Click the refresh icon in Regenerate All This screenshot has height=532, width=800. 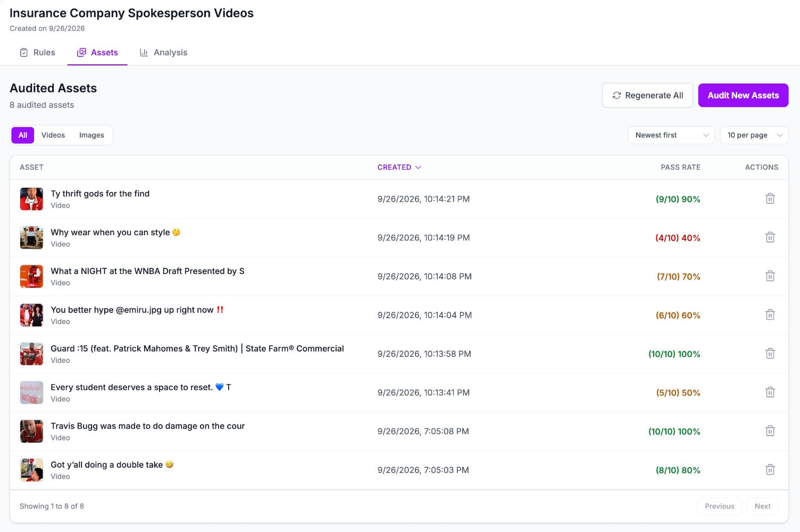coord(616,95)
